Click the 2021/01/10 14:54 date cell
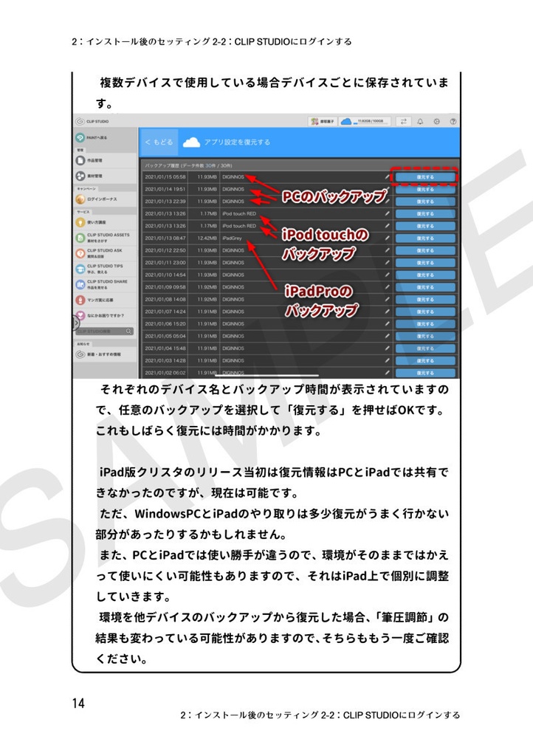Viewport: 533px width, 756px height. (165, 275)
